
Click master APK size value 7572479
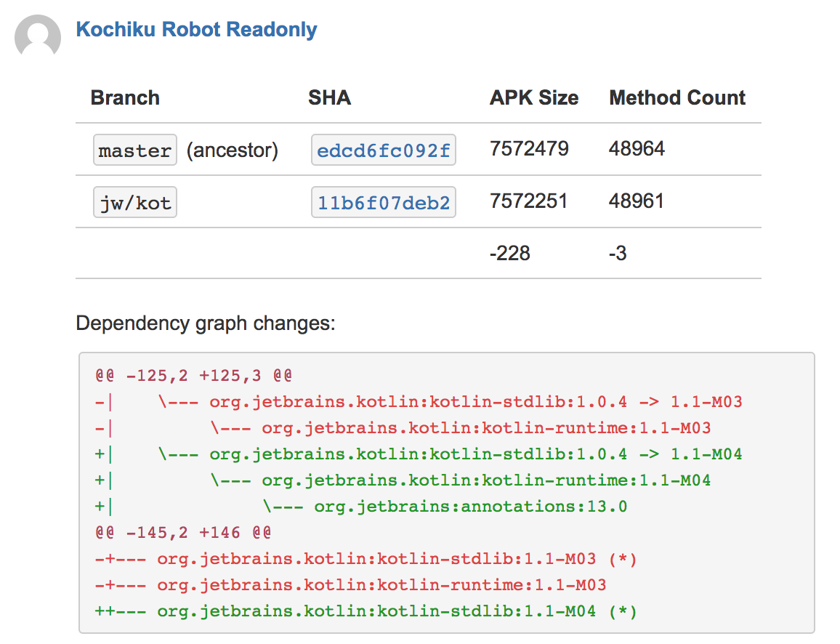529,149
